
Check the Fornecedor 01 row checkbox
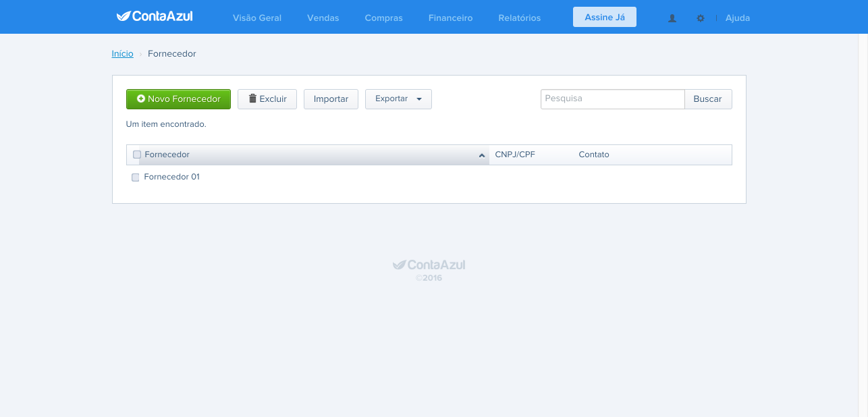click(x=135, y=177)
